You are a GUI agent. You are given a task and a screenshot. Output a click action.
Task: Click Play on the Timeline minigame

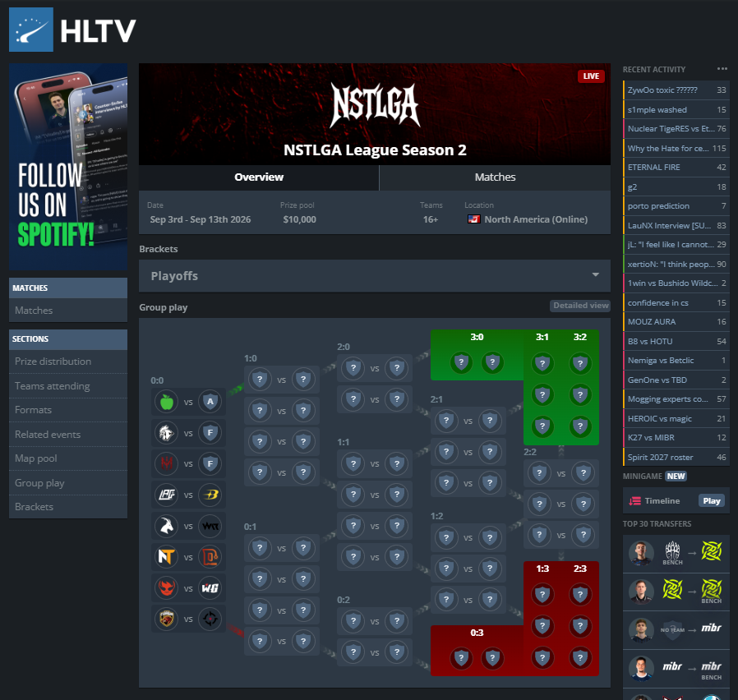point(711,501)
